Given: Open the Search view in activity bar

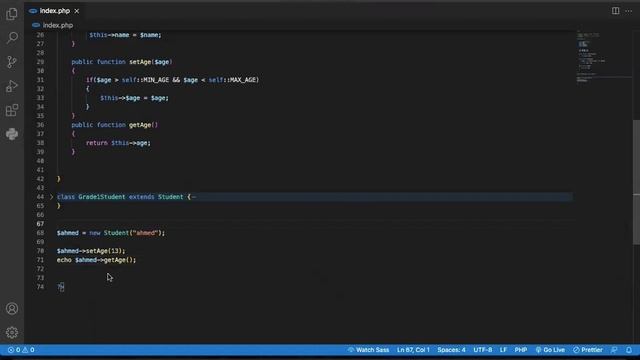Looking at the screenshot, I should tap(12, 38).
